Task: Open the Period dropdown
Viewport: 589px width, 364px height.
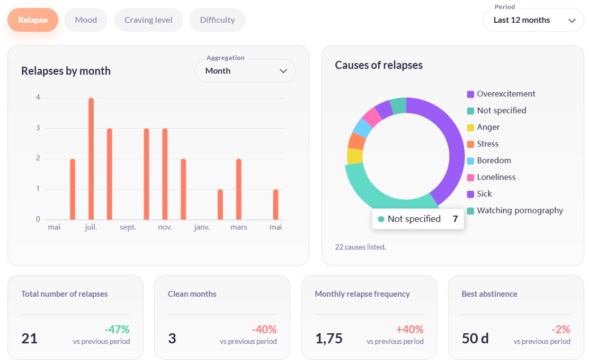Action: [533, 20]
